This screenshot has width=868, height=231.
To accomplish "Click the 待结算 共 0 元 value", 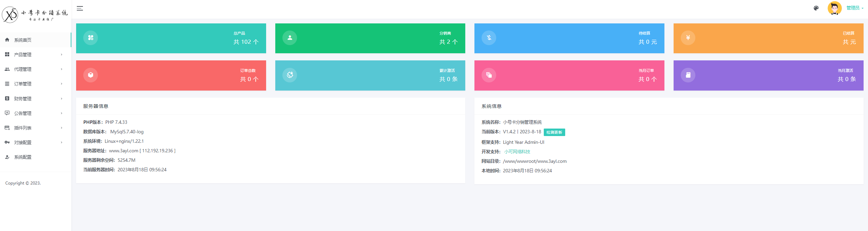I will coord(648,42).
